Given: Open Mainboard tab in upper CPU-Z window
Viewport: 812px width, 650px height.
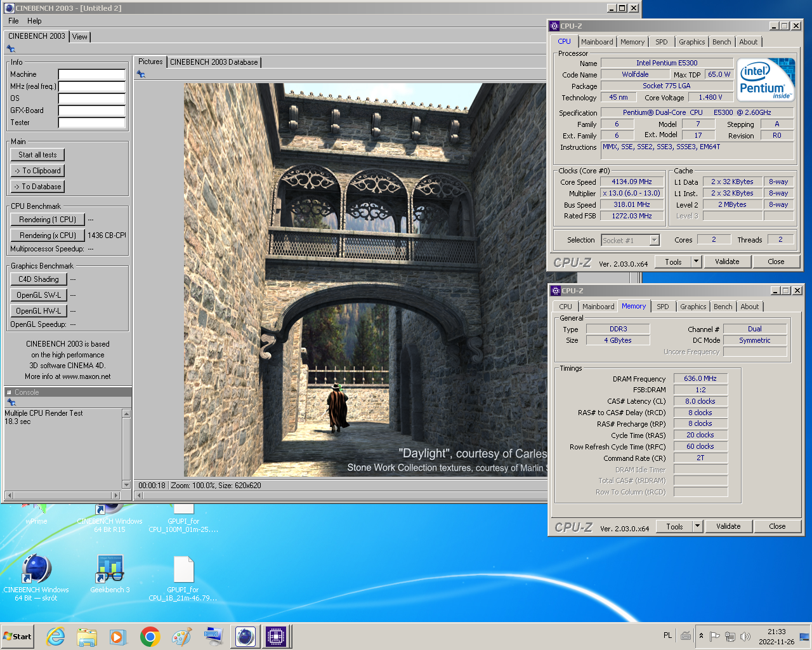Looking at the screenshot, I should pos(597,42).
